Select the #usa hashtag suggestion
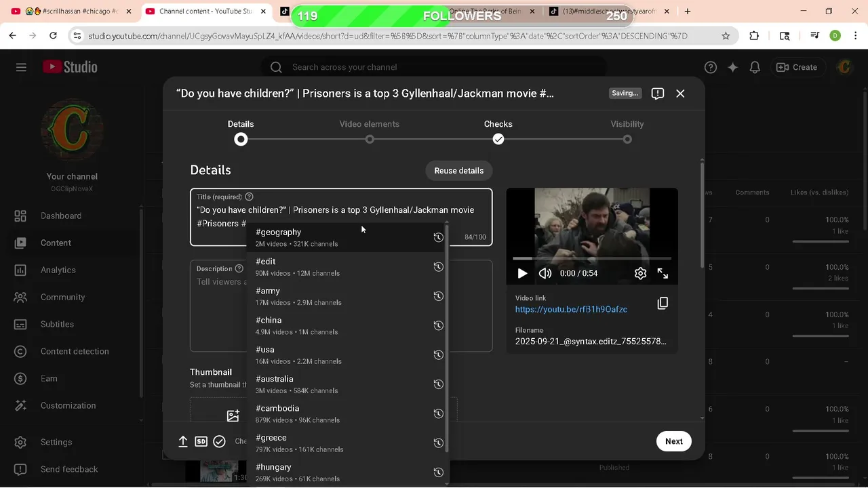This screenshot has height=488, width=868. [x=347, y=355]
